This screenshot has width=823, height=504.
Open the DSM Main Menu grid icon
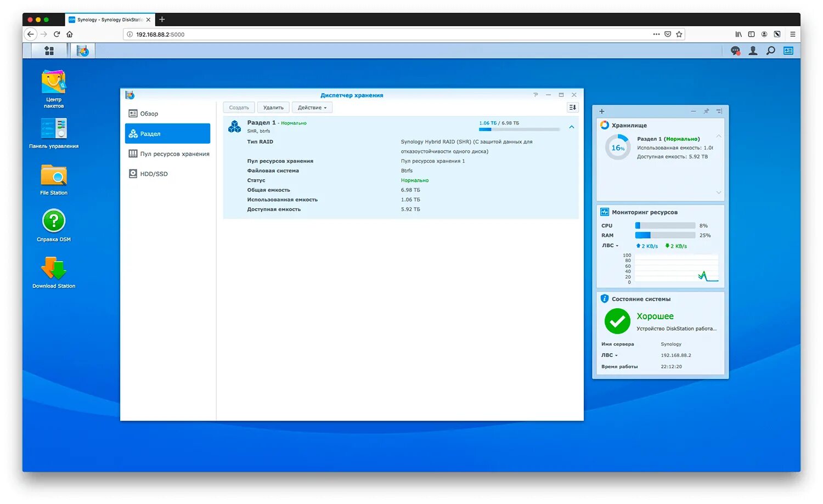click(49, 50)
